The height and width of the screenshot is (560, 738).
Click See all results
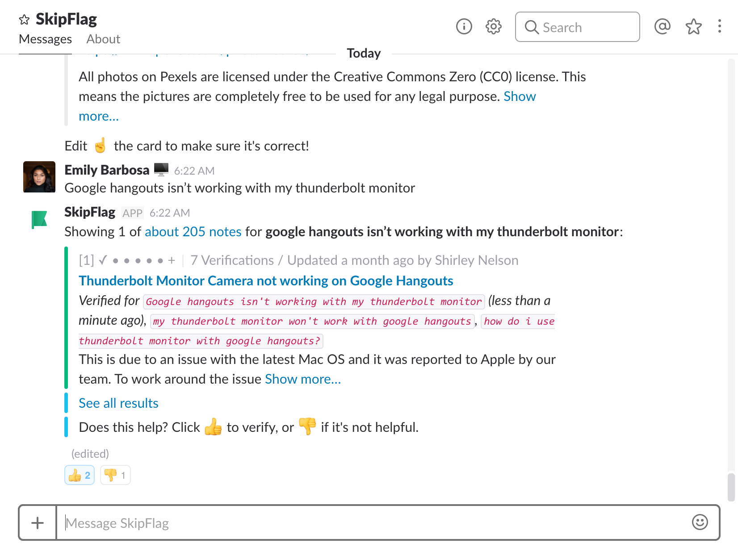[x=118, y=403]
